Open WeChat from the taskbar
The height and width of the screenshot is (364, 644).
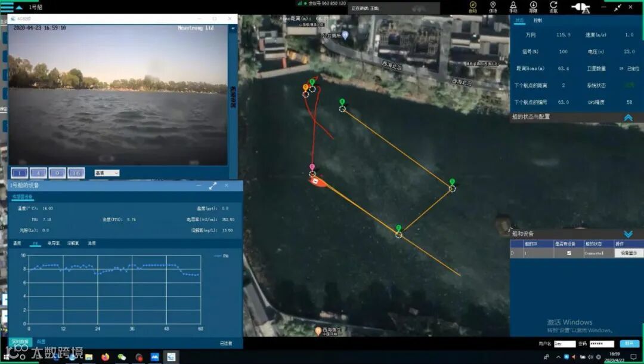click(122, 357)
